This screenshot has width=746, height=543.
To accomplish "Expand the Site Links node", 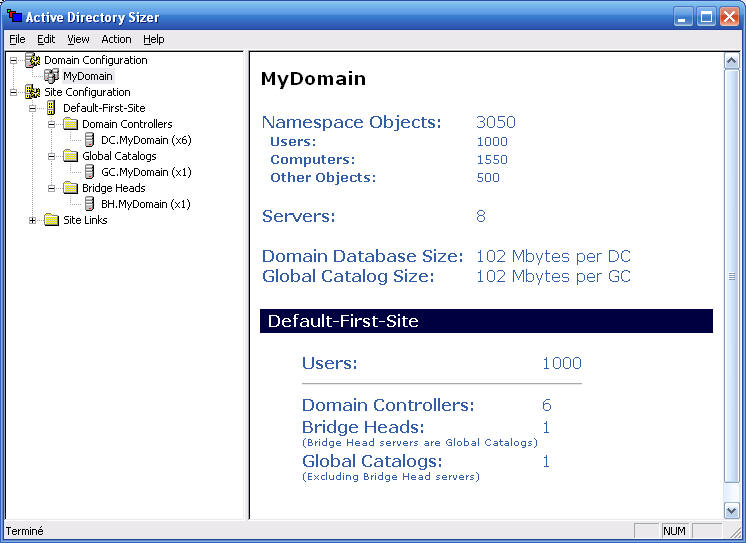I will coord(33,220).
